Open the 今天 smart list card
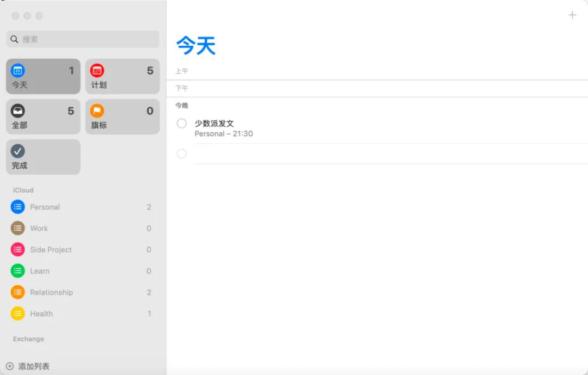The height and width of the screenshot is (375, 588). pyautogui.click(x=43, y=77)
